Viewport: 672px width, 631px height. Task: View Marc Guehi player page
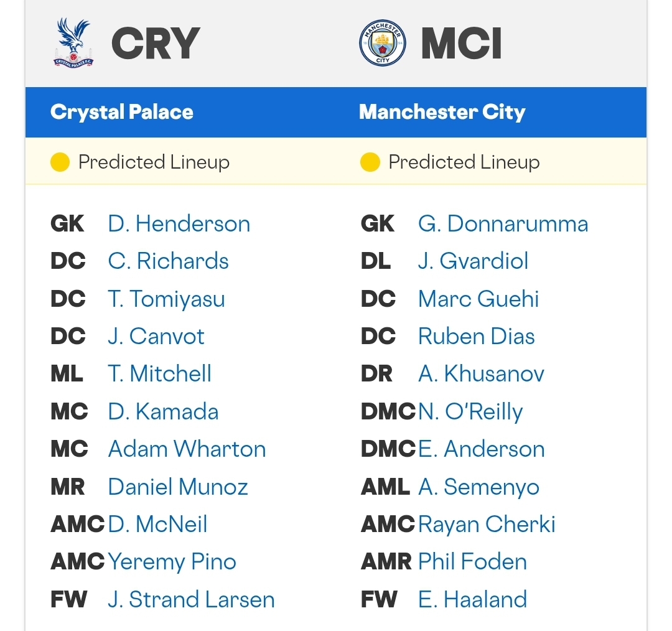[478, 299]
